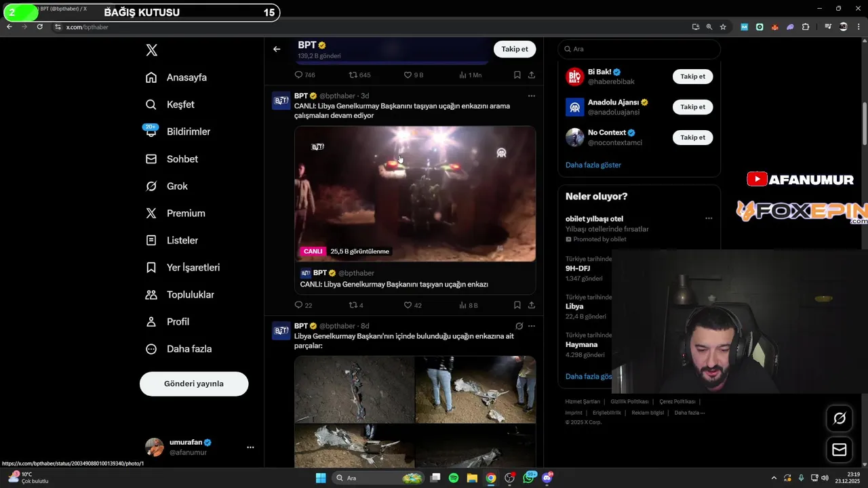Image resolution: width=868 pixels, height=488 pixels.
Task: Open more options for enkazına ait parçalar post
Action: click(532, 326)
